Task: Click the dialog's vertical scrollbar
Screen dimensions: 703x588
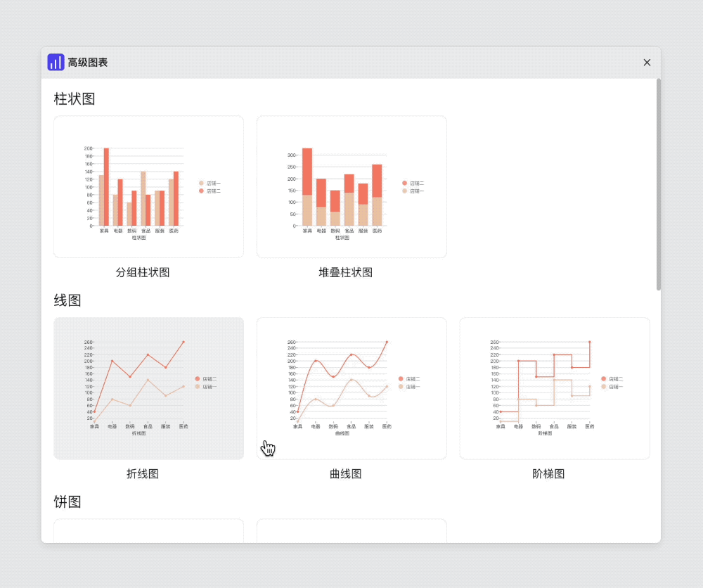Action: click(659, 185)
